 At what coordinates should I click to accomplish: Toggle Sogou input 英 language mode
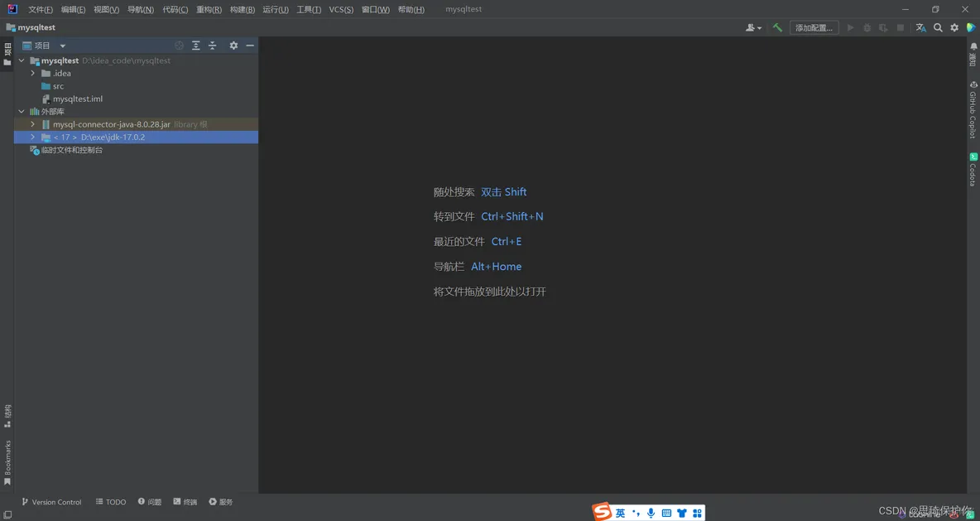point(621,513)
